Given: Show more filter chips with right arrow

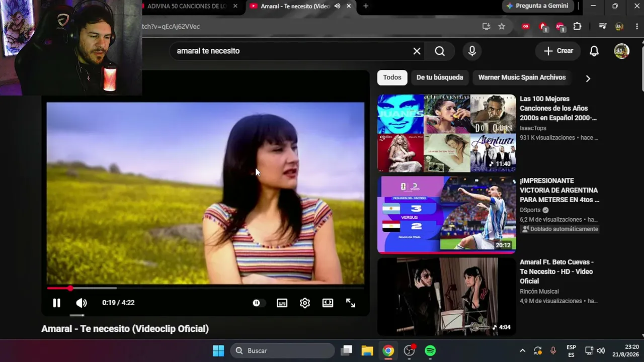Looking at the screenshot, I should coord(588,78).
